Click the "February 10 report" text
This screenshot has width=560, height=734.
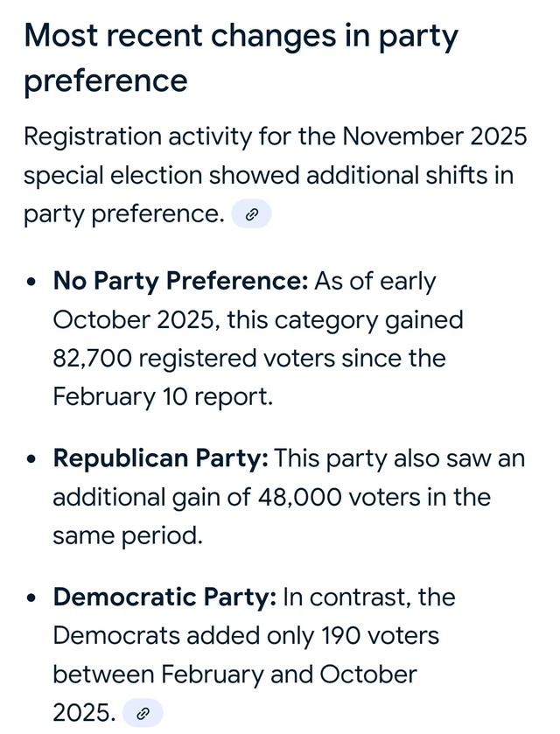coord(160,396)
